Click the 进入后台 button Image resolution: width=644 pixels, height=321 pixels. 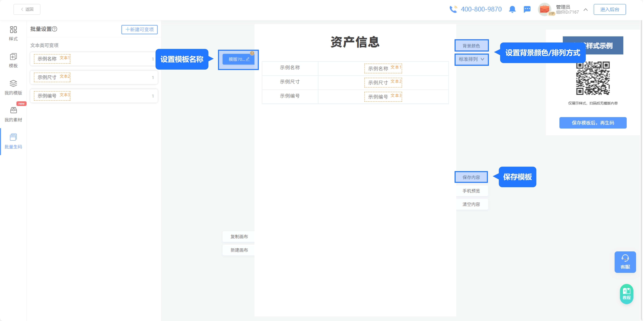pyautogui.click(x=610, y=9)
